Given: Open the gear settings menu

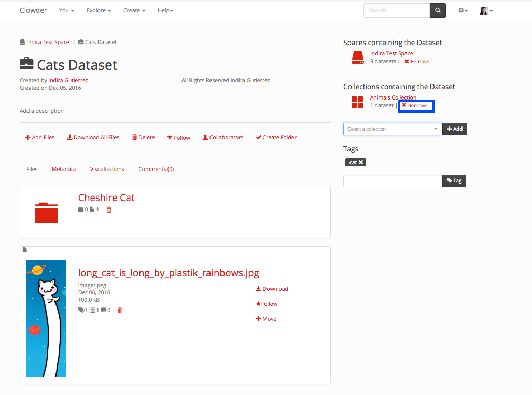Looking at the screenshot, I should [x=463, y=10].
